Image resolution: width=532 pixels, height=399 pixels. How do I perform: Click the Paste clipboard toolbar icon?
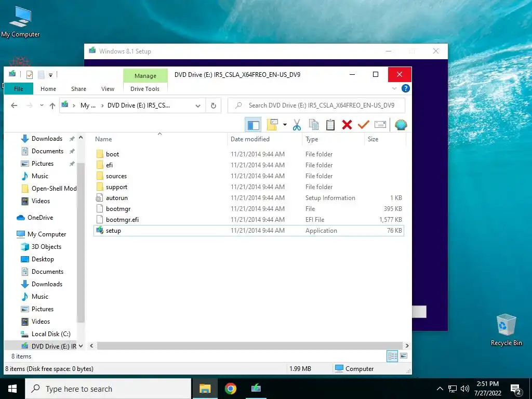[x=330, y=125]
